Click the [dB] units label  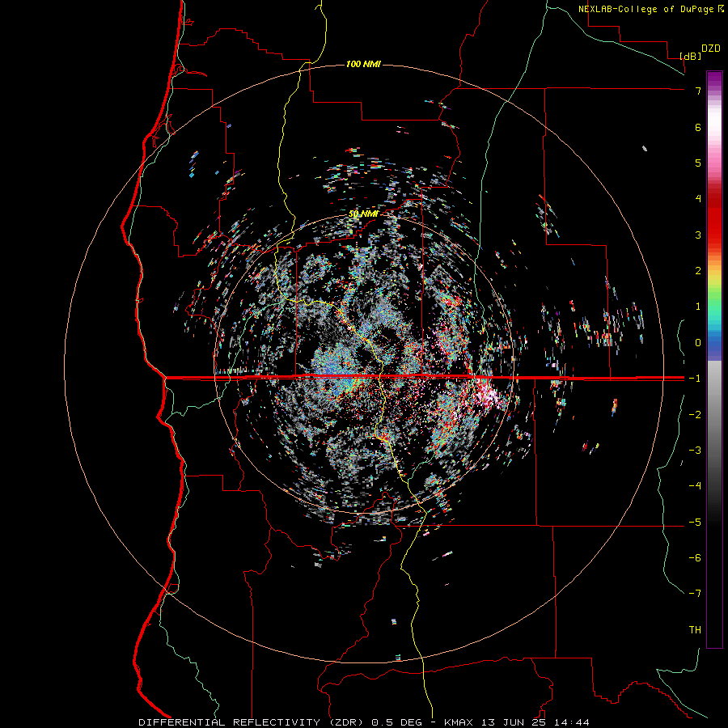[691, 56]
